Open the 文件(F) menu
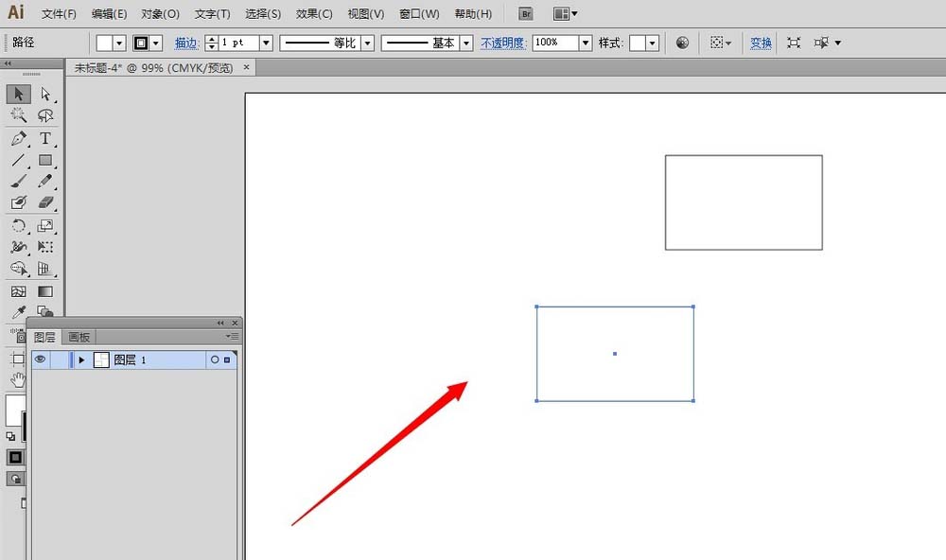The image size is (946, 560). [x=59, y=14]
